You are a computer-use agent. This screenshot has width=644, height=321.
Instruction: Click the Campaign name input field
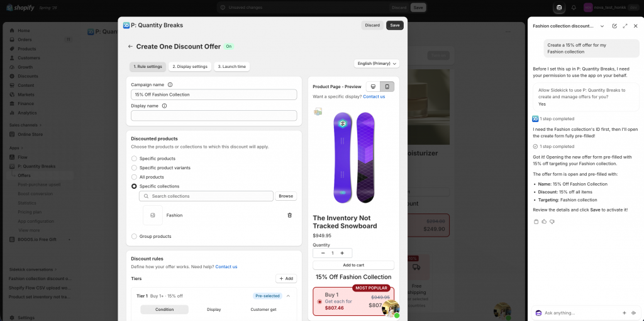[214, 94]
